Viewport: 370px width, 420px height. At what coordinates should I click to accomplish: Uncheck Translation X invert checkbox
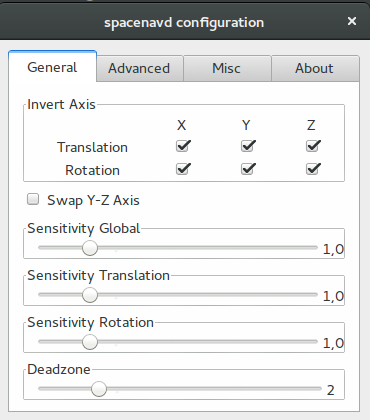pos(183,146)
